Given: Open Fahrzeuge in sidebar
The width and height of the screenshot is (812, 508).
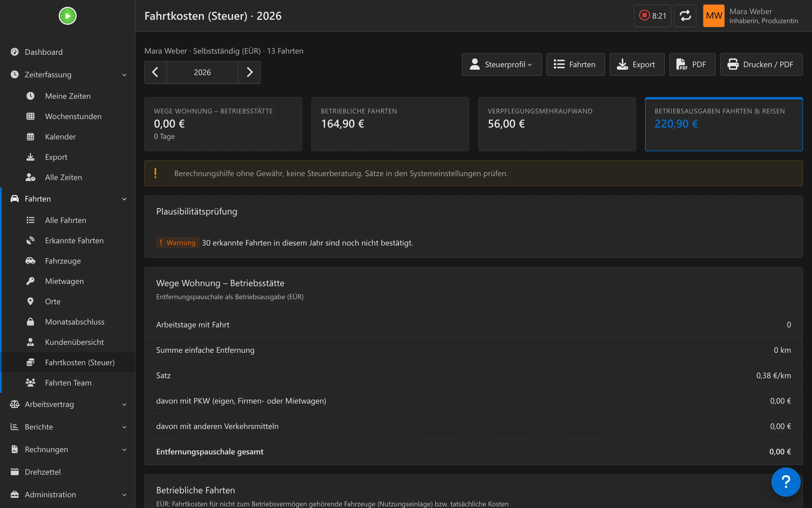Looking at the screenshot, I should (67, 261).
